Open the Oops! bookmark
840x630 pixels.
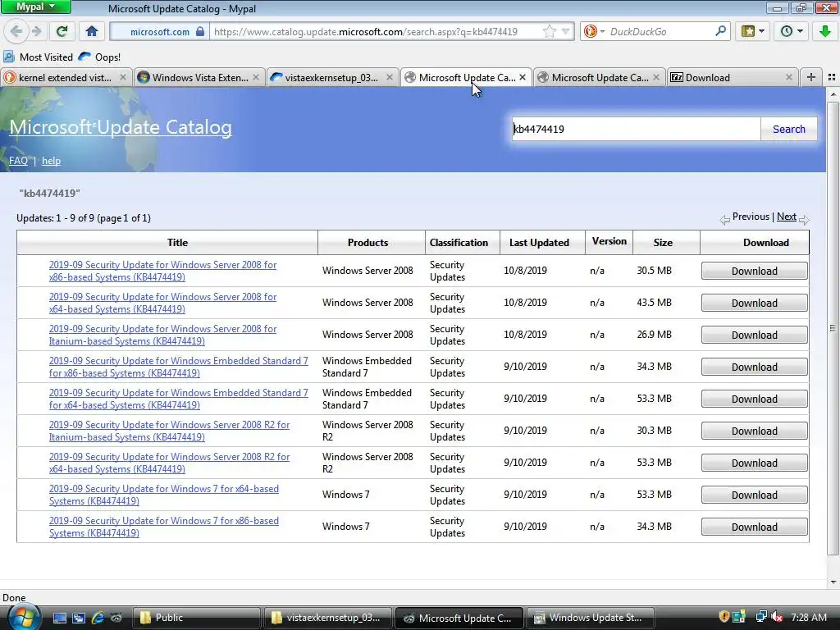[99, 57]
